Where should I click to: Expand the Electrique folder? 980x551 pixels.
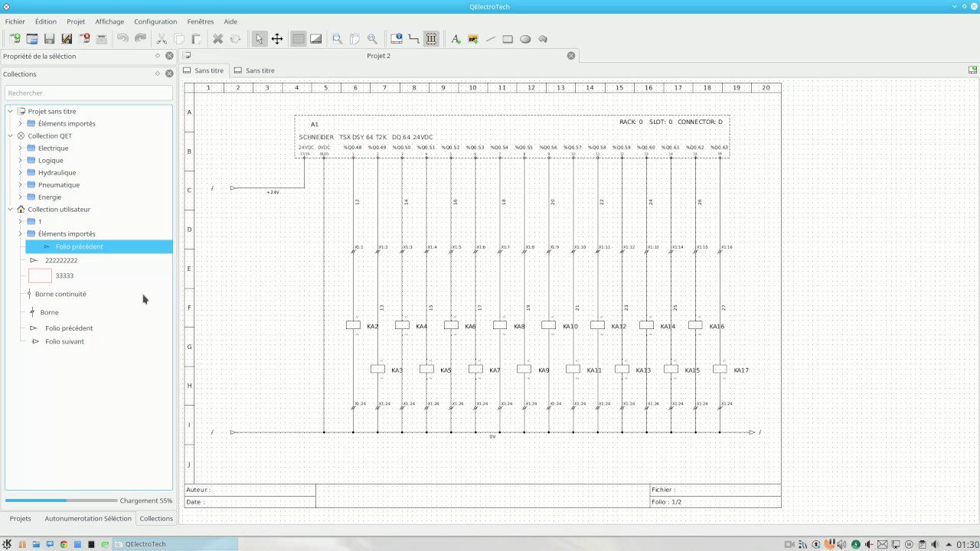tap(21, 148)
